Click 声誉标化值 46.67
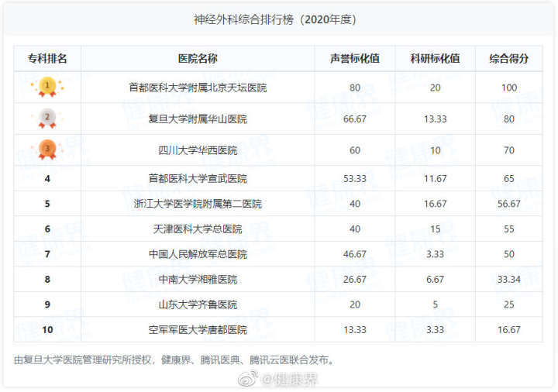 coord(355,254)
